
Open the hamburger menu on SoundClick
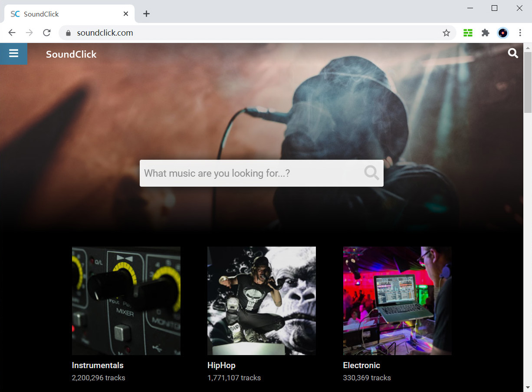coord(13,53)
